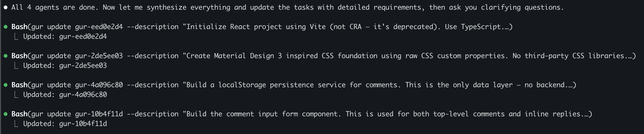Expand the truncated "Material Design 3" description ellipsis
Screen dimensions: 644x134
tap(630, 56)
